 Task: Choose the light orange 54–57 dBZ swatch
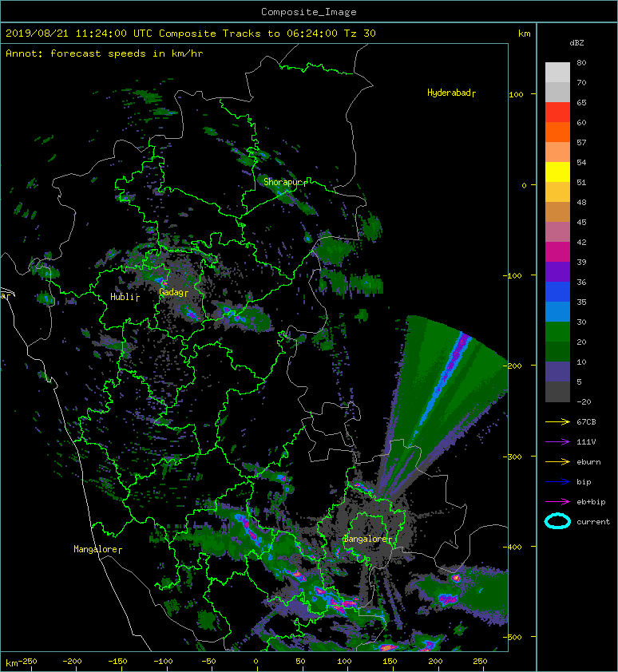point(557,152)
